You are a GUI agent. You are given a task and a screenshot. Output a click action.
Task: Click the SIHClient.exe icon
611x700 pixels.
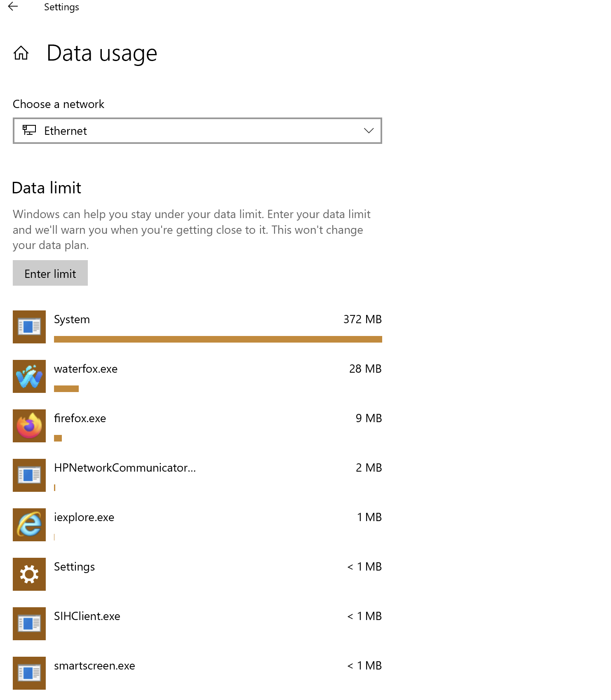click(x=29, y=624)
